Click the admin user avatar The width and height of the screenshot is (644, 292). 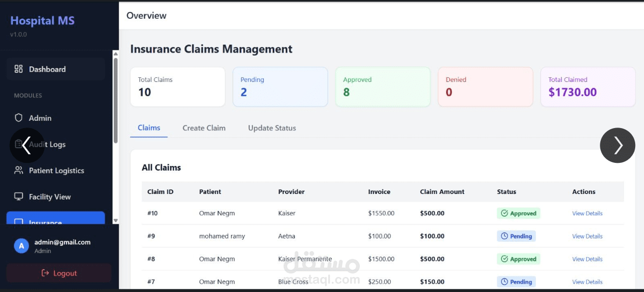tap(21, 246)
